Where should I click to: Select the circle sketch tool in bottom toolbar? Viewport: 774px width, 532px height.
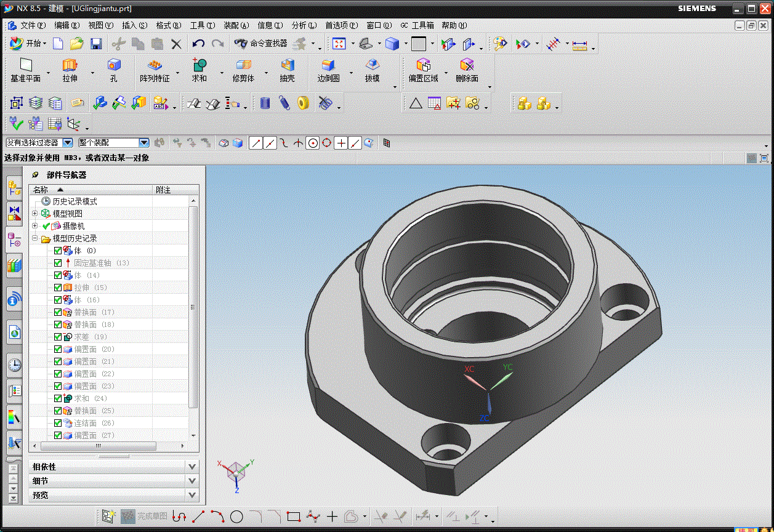pyautogui.click(x=236, y=517)
